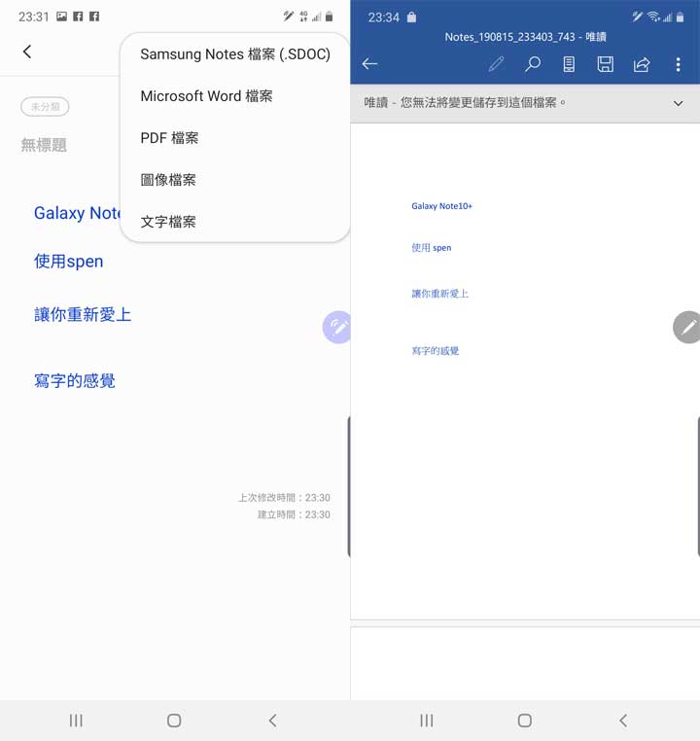Tap the 建立時間:23:30 text
The image size is (700, 741).
click(294, 514)
